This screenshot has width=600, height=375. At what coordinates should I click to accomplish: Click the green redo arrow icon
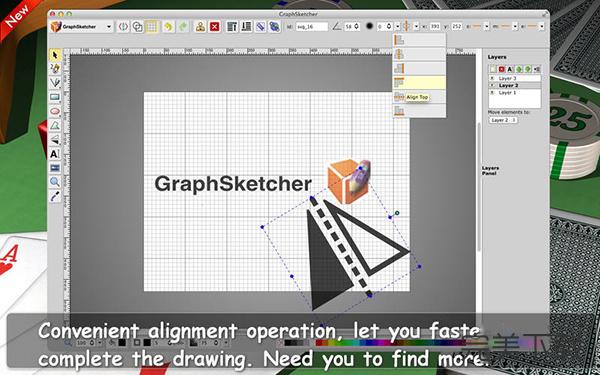(183, 26)
